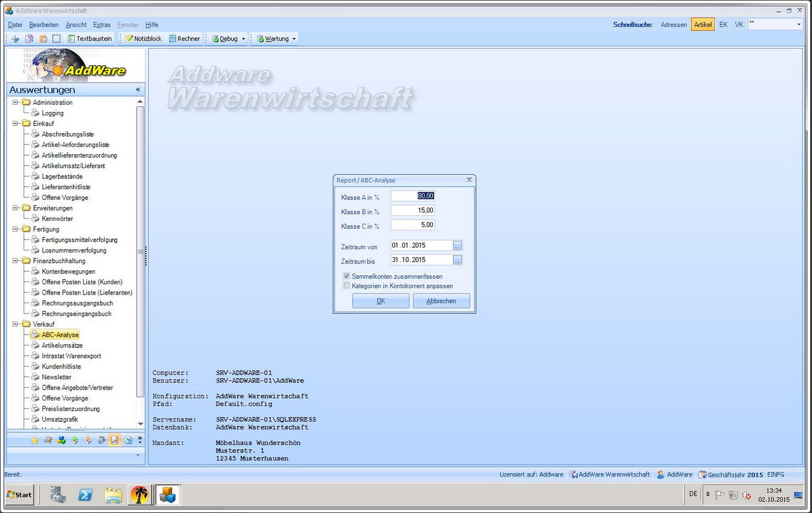The width and height of the screenshot is (812, 513).
Task: Collapse the Einkauf tree folder
Action: click(16, 123)
